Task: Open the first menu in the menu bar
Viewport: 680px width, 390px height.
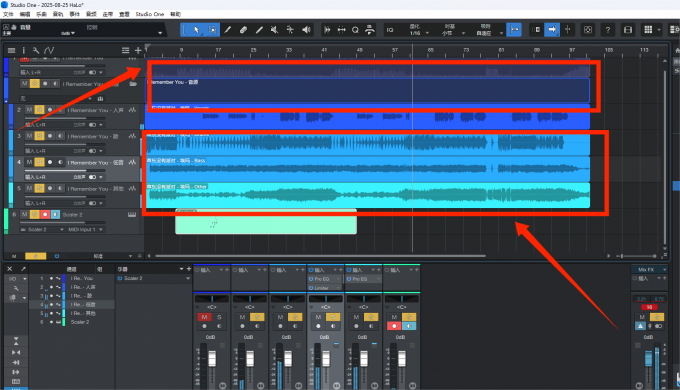Action: pyautogui.click(x=8, y=14)
